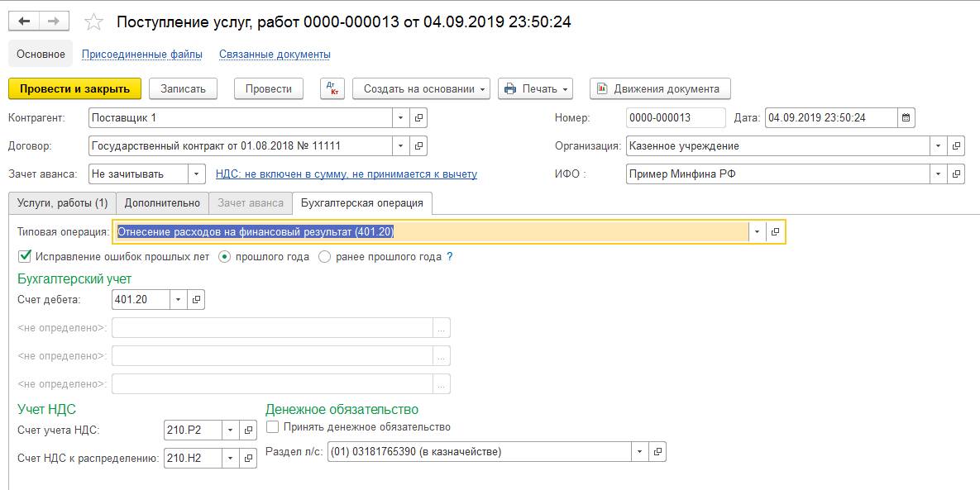This screenshot has height=490, width=980.
Task: Open Счет дебета 401.20 account icon
Action: pyautogui.click(x=196, y=300)
